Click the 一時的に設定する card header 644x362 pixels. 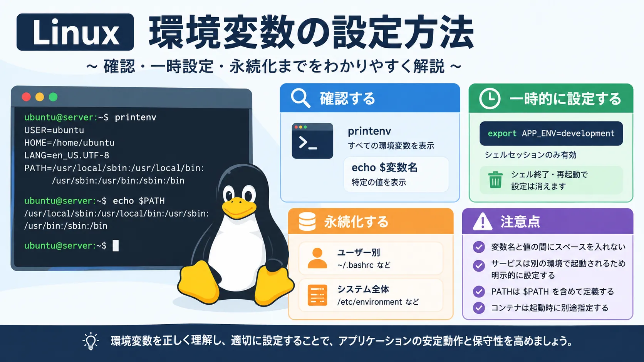tap(551, 98)
